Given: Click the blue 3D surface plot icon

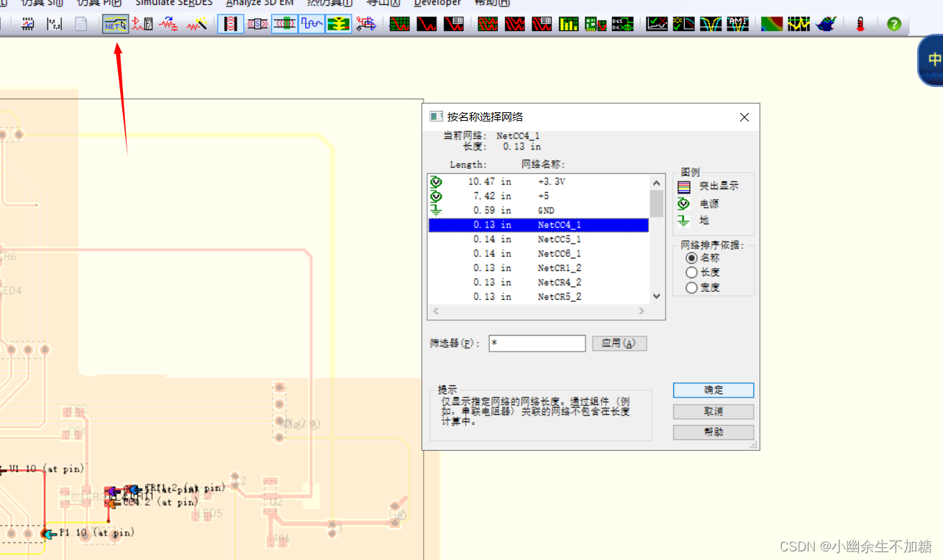Looking at the screenshot, I should (x=826, y=24).
